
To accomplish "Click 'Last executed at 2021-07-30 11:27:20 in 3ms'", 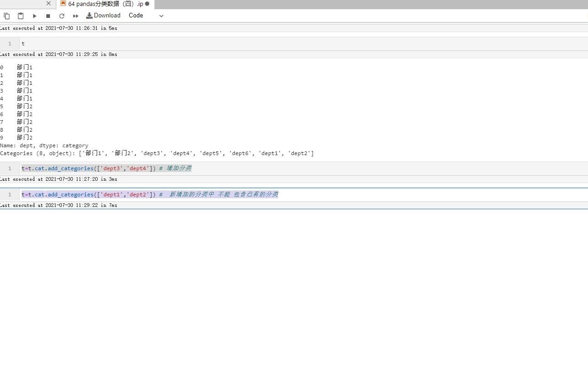I will tap(59, 179).
